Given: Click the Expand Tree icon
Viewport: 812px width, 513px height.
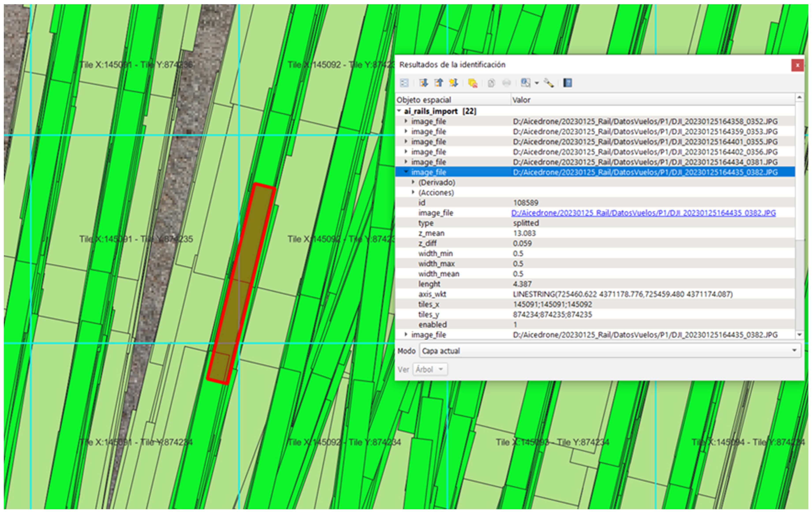Looking at the screenshot, I should pyautogui.click(x=424, y=83).
